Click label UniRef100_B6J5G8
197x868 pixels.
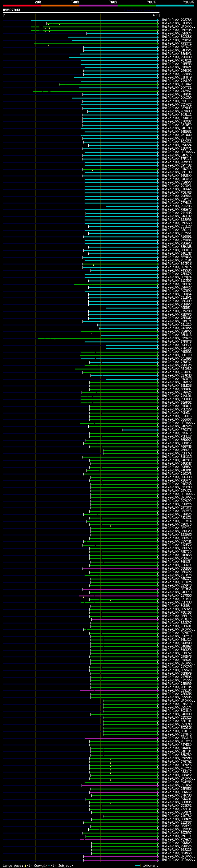[176, 853]
